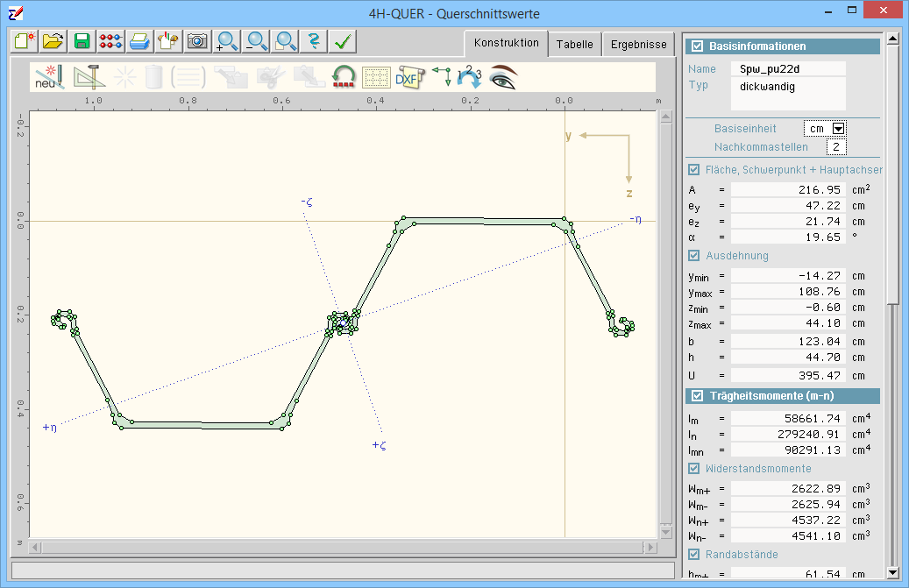Uncheck the Basisinformationen checkbox

pos(698,46)
